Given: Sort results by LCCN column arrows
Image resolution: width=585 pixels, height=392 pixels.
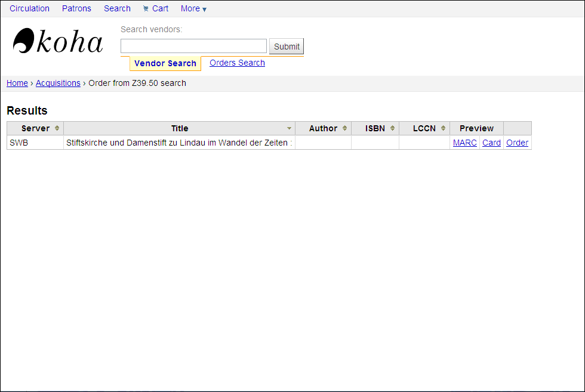Looking at the screenshot, I should tap(443, 128).
